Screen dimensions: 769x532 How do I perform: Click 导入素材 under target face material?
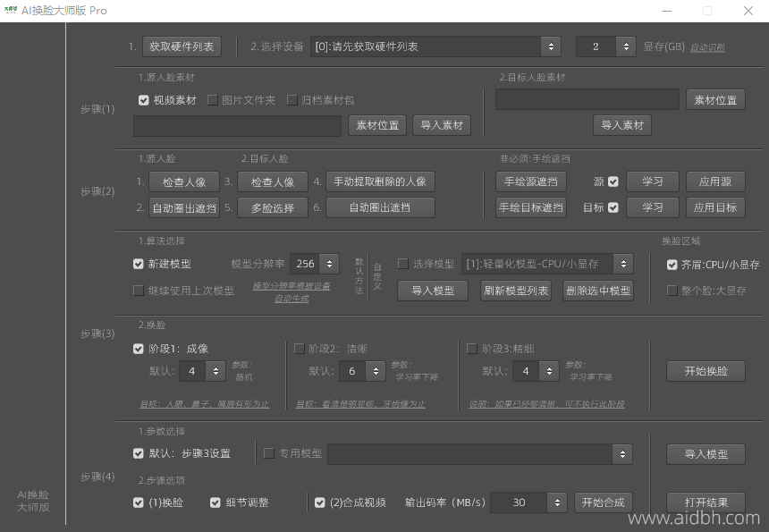(622, 125)
